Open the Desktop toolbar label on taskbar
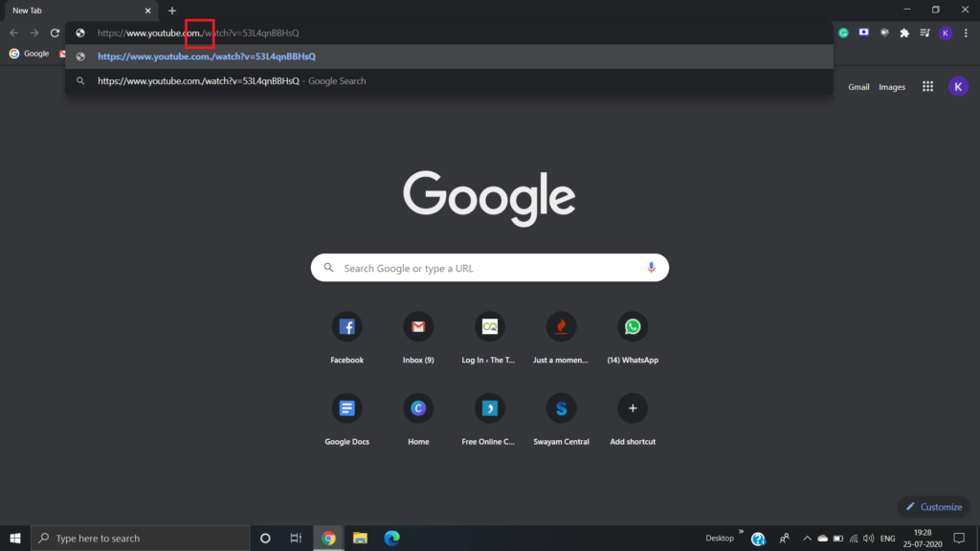The width and height of the screenshot is (980, 551). 720,538
